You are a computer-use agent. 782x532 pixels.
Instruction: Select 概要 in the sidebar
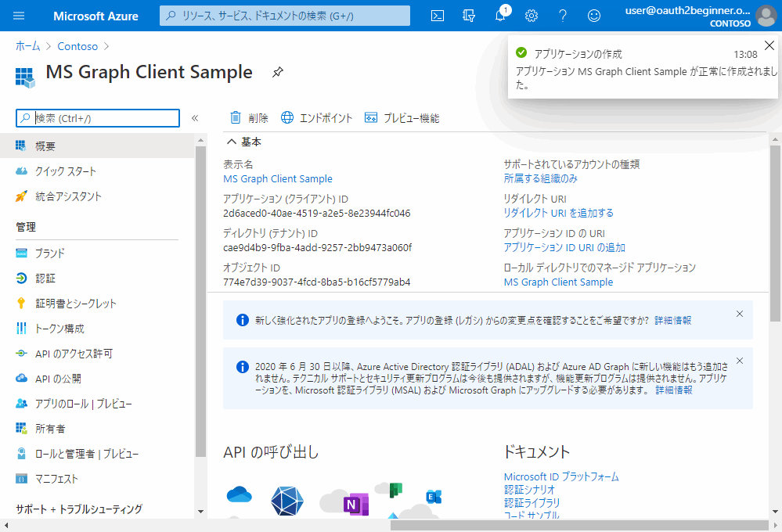[97, 146]
